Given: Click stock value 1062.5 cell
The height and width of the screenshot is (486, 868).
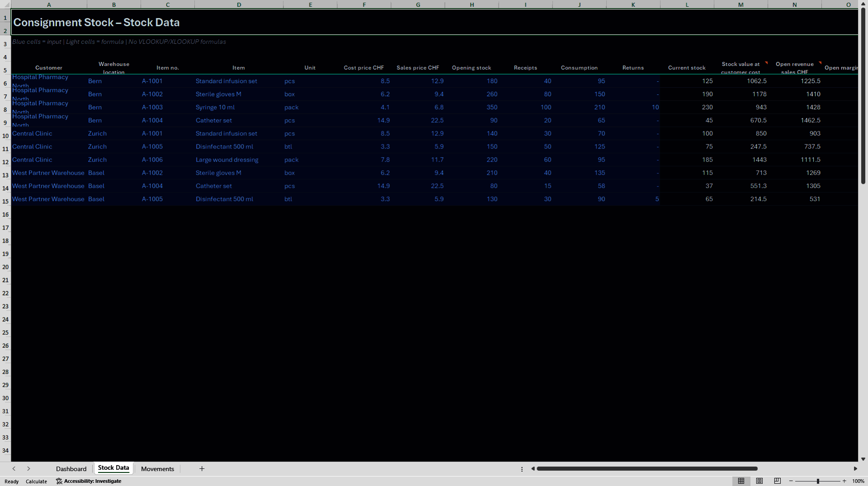Looking at the screenshot, I should tap(741, 81).
